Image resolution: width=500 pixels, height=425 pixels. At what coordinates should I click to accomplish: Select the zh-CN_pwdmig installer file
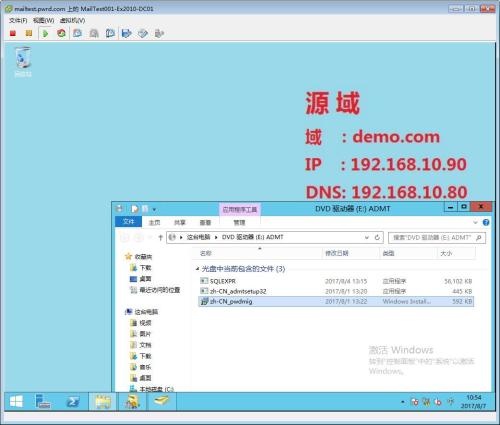click(x=336, y=301)
